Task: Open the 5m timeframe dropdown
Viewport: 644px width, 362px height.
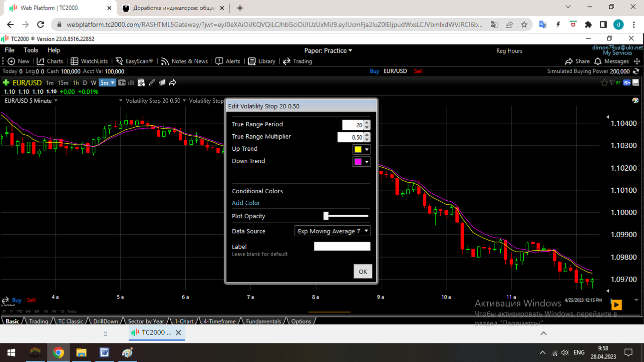Action: 107,82
